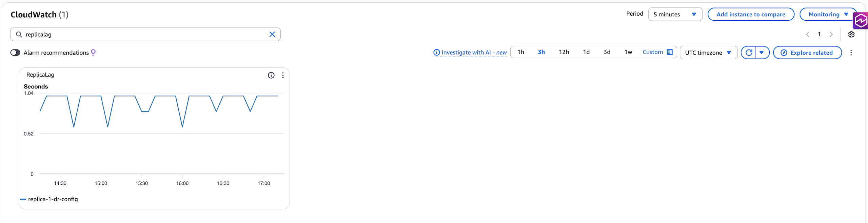Click the ReplicaLag graph title
Screen dimensions: 868x223
pos(40,75)
